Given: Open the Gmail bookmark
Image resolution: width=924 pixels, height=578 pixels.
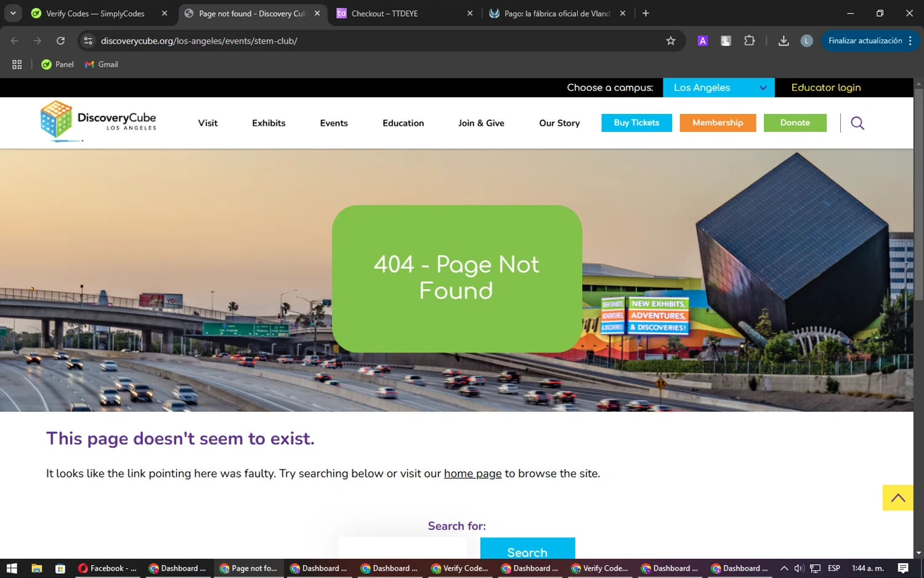Looking at the screenshot, I should pyautogui.click(x=102, y=64).
